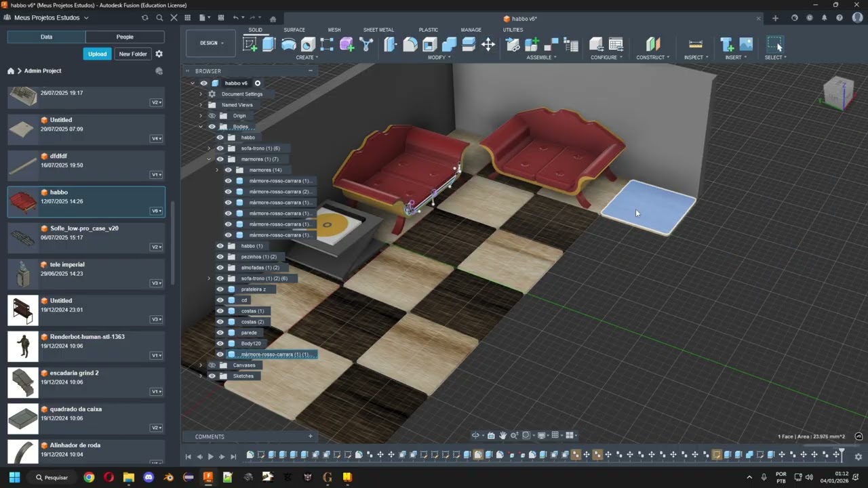
Task: Refresh the data panel
Action: pos(144,18)
